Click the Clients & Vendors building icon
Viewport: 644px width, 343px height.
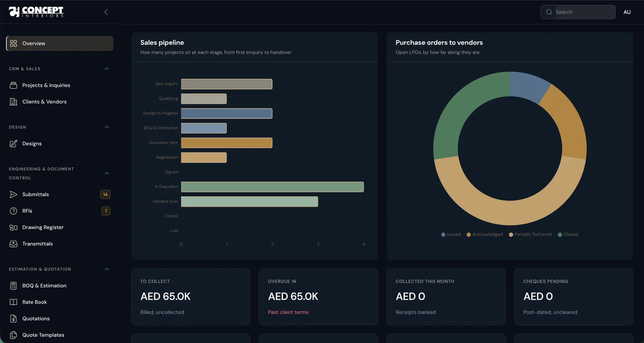point(13,102)
